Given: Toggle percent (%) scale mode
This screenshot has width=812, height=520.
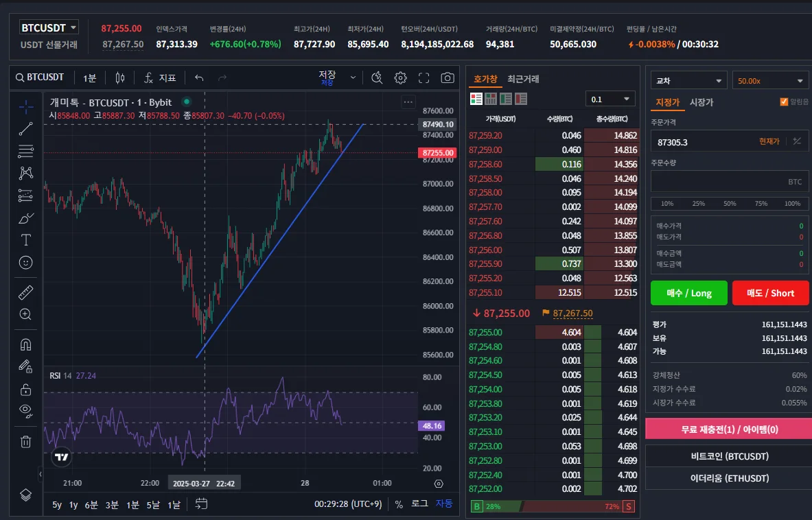Looking at the screenshot, I should [x=399, y=504].
